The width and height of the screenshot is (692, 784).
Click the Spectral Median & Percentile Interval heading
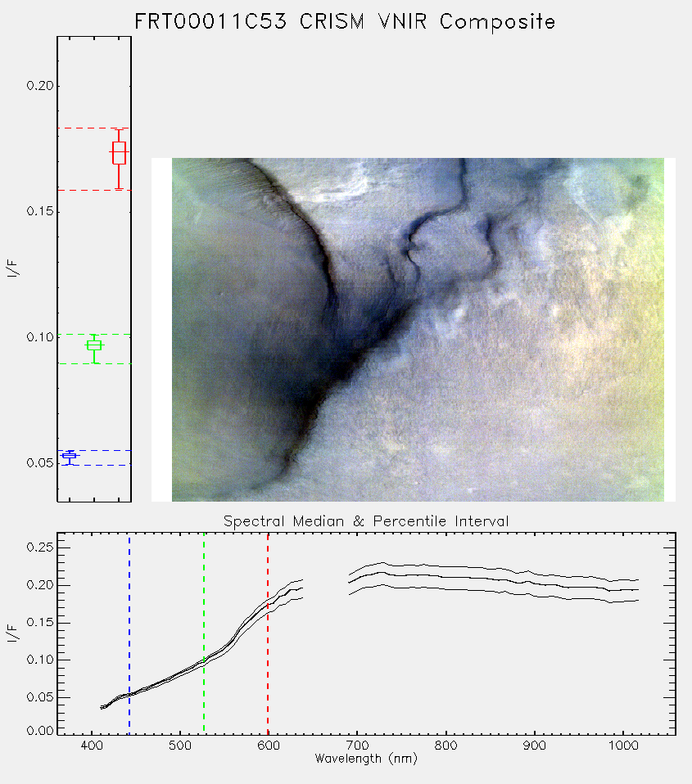[366, 521]
